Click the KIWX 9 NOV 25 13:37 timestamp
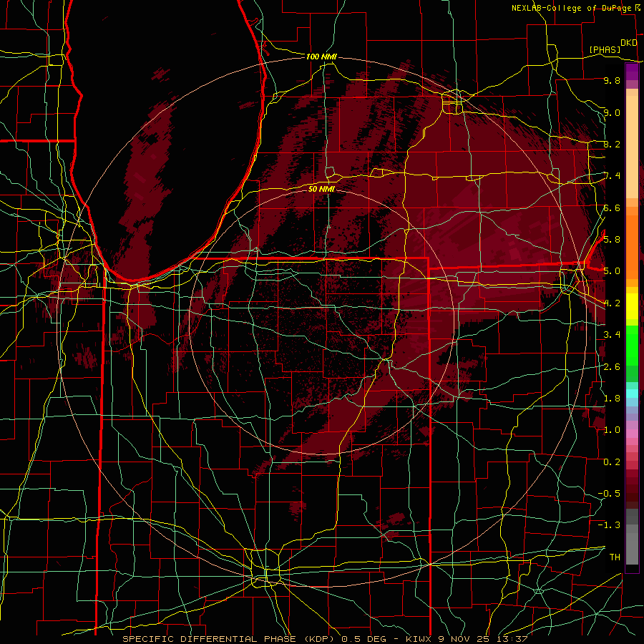The width and height of the screenshot is (644, 644). tap(467, 639)
